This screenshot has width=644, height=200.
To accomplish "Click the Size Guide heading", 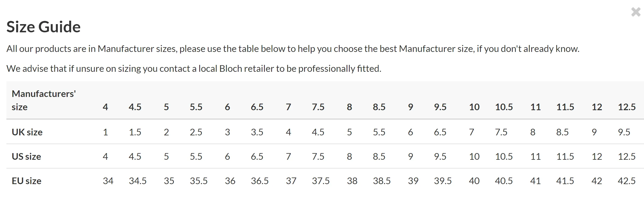I will pos(44,27).
